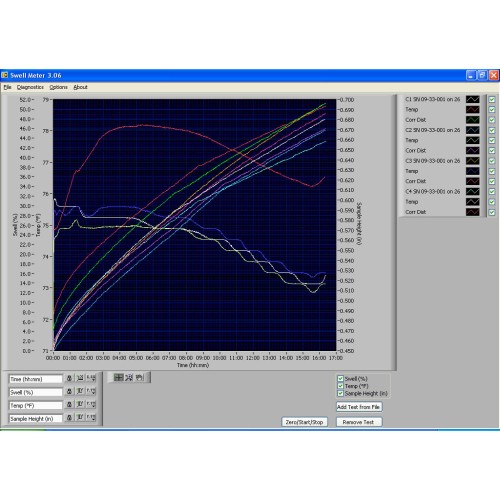Hide the C1 SN 09-33-001 plot
The width and height of the screenshot is (500, 500).
click(x=492, y=99)
